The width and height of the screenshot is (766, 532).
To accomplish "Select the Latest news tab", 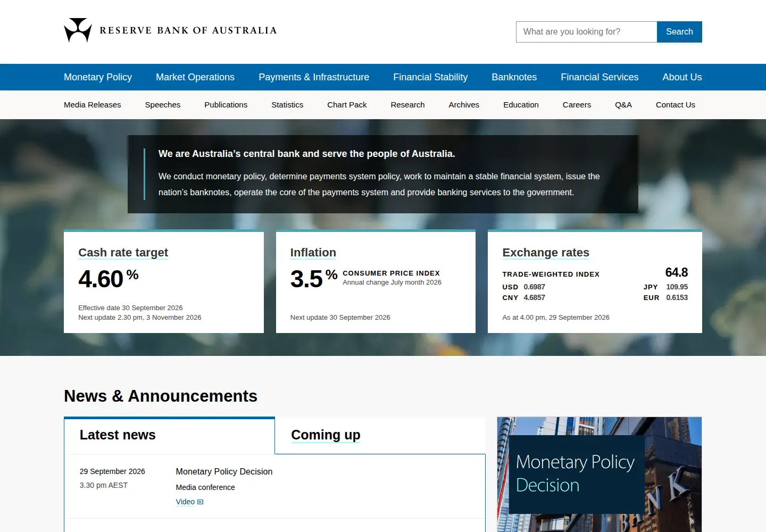I will [x=170, y=435].
